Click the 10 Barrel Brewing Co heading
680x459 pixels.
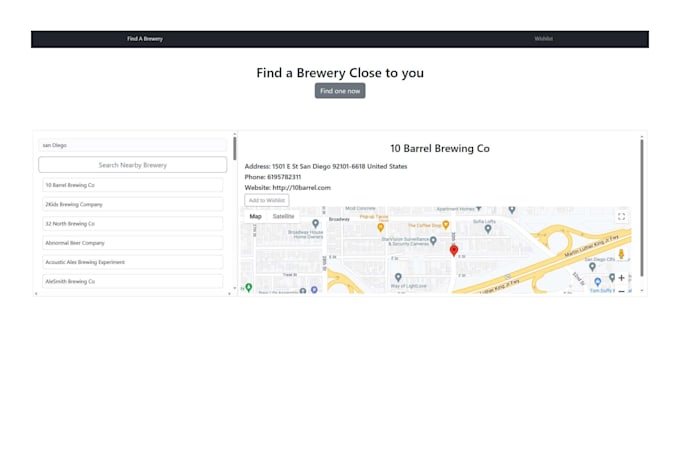(x=440, y=148)
